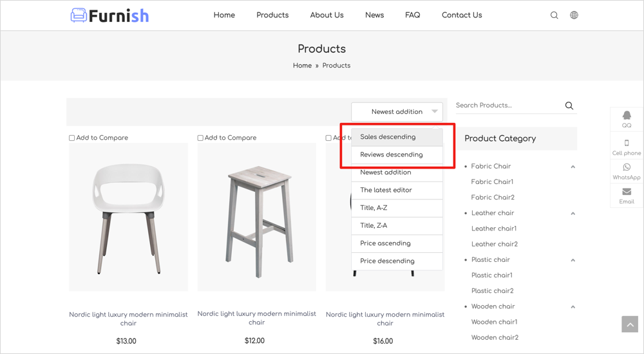
Task: Collapse the Fabric Chair category
Action: 573,167
